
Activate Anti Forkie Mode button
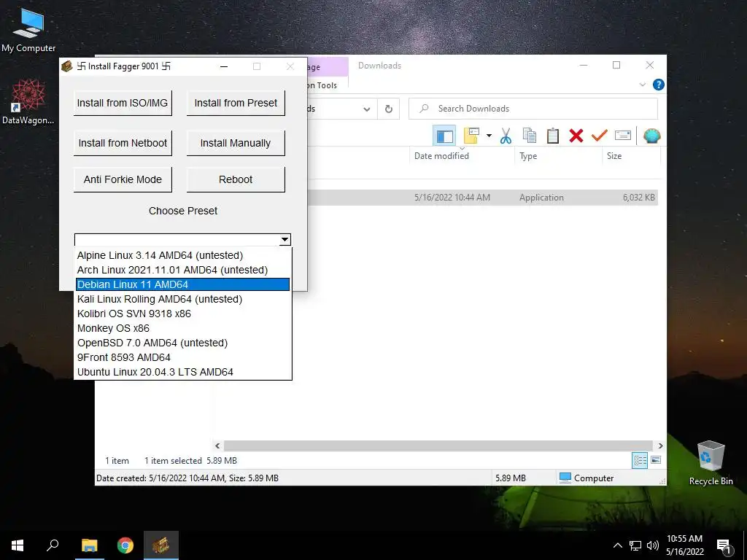pos(123,179)
